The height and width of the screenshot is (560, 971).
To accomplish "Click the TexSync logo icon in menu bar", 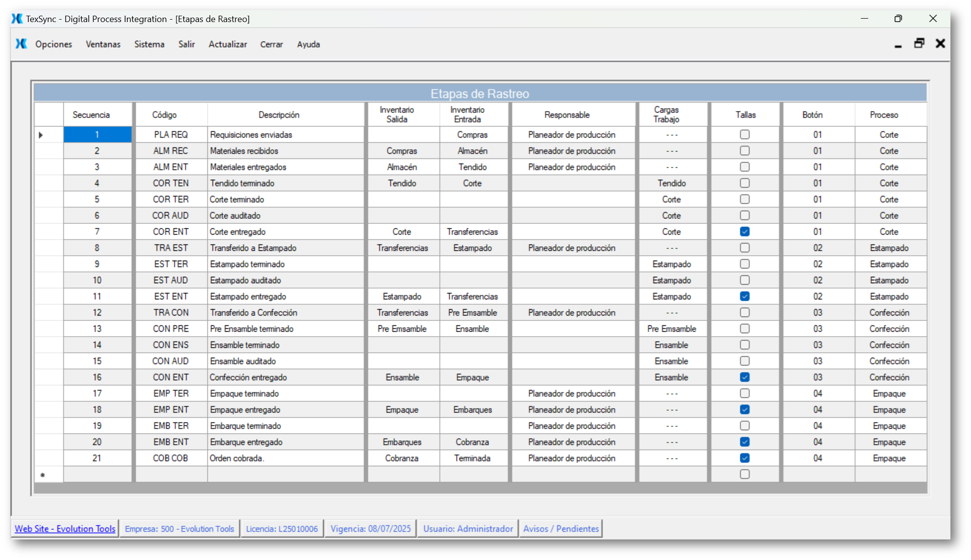I will 21,44.
